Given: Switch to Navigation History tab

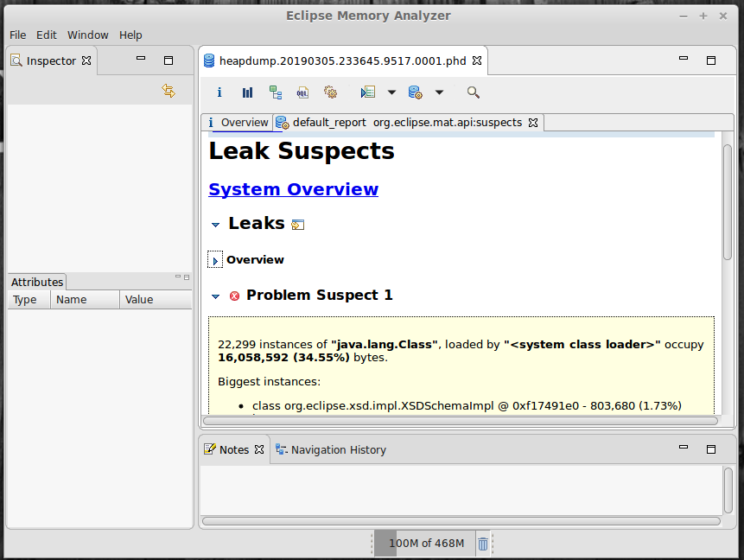Looking at the screenshot, I should coord(332,449).
